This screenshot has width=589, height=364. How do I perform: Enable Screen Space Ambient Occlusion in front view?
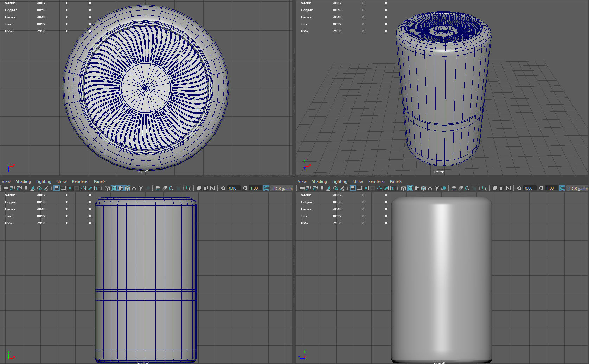[158, 188]
